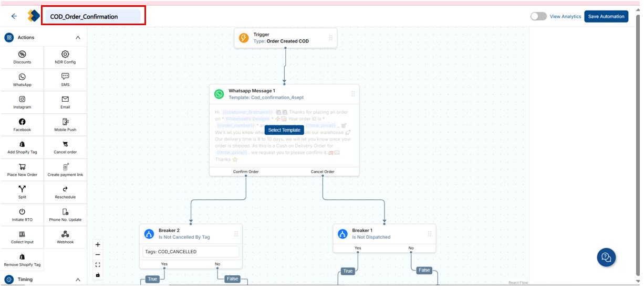Select the Discounts action icon
Viewport: 644px width, 290px height.
(x=22, y=55)
